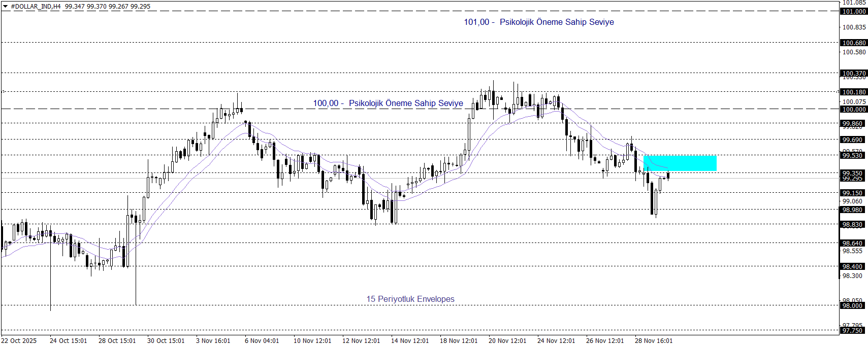The height and width of the screenshot is (347, 868).
Task: Click the 101.000 price level tag
Action: pyautogui.click(x=854, y=11)
